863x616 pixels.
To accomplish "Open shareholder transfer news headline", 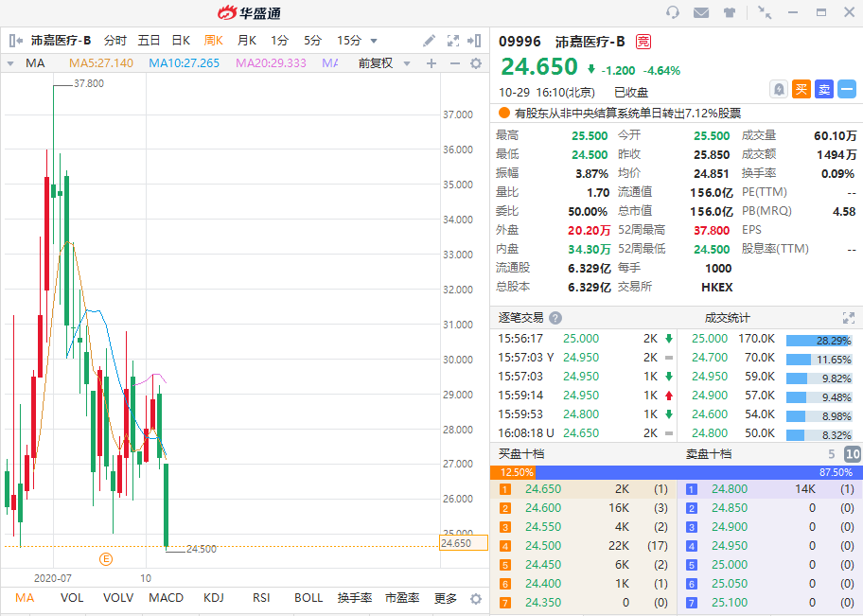I will pos(627,114).
